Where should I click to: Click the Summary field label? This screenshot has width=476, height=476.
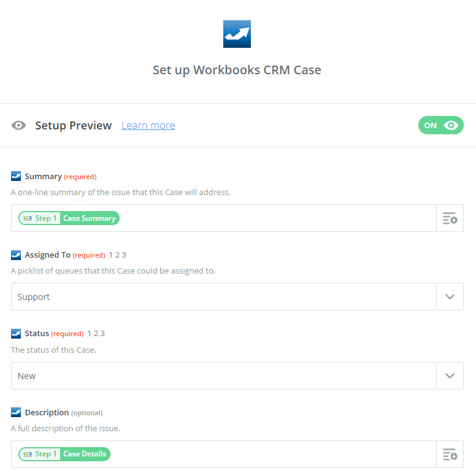coord(43,177)
